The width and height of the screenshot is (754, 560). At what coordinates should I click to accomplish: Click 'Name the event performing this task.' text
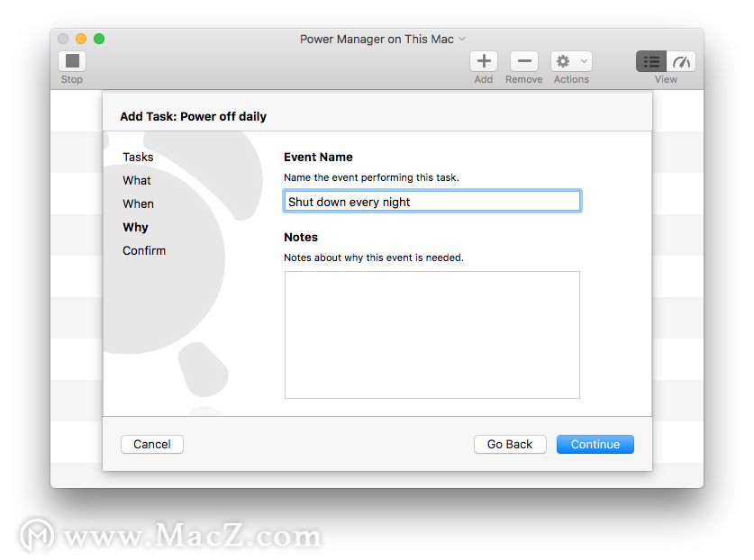coord(371,177)
